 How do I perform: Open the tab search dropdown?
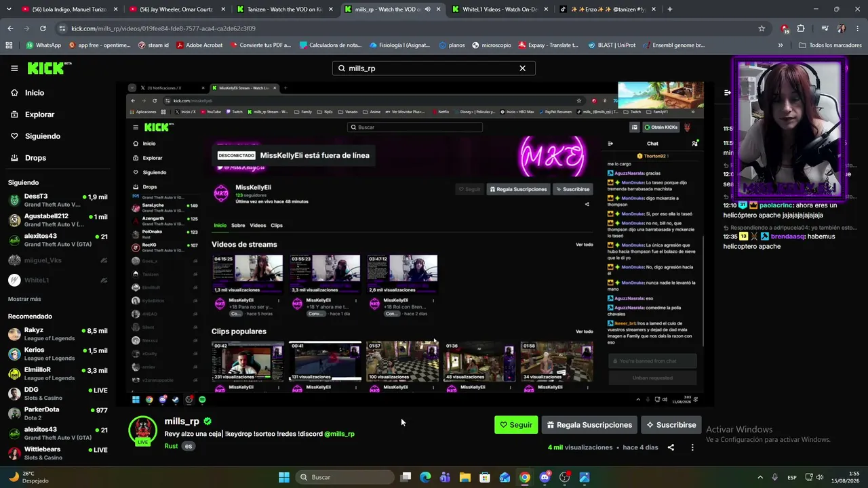click(x=8, y=9)
